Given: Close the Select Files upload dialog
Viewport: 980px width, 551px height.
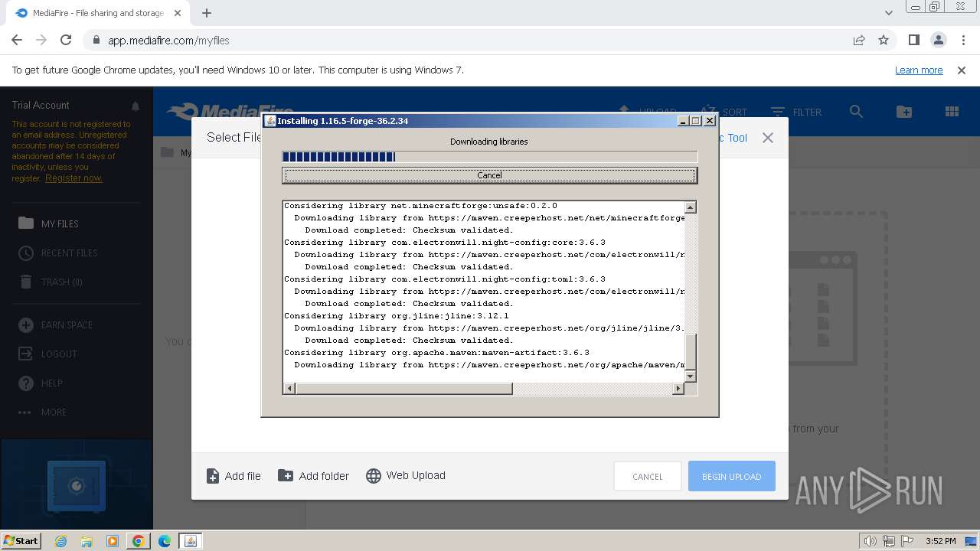Looking at the screenshot, I should (768, 138).
